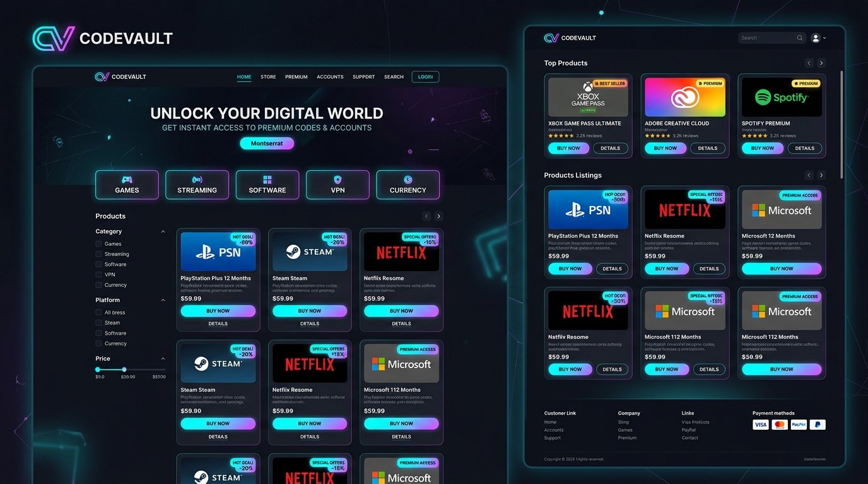This screenshot has width=868, height=484.
Task: Click the Adobe Creative Cloud product thumbnail
Action: tap(685, 97)
